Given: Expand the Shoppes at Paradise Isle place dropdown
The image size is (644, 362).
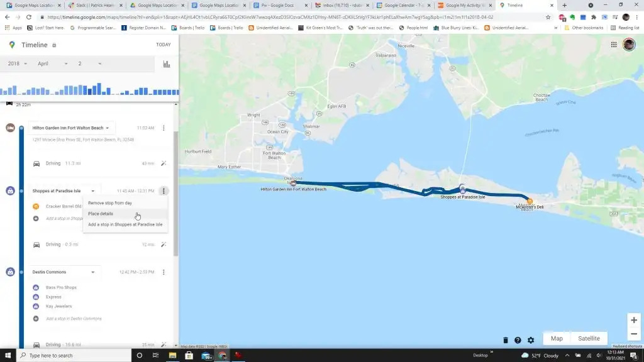Looking at the screenshot, I should pyautogui.click(x=93, y=191).
